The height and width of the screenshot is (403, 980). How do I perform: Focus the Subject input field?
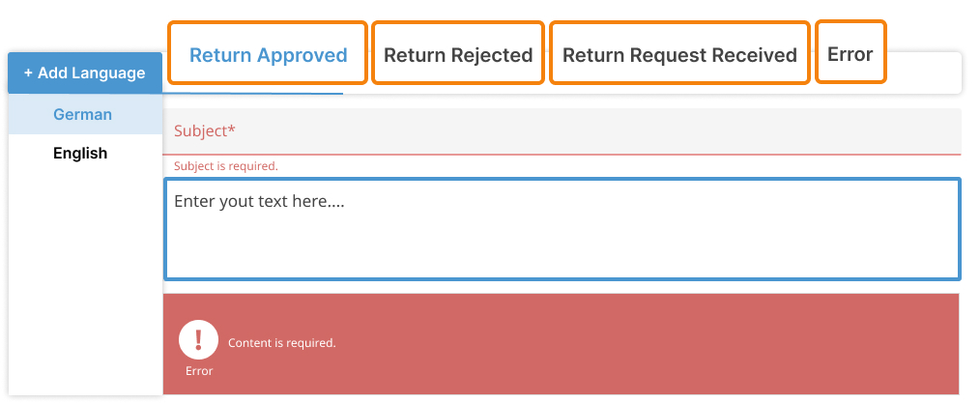pyautogui.click(x=562, y=131)
